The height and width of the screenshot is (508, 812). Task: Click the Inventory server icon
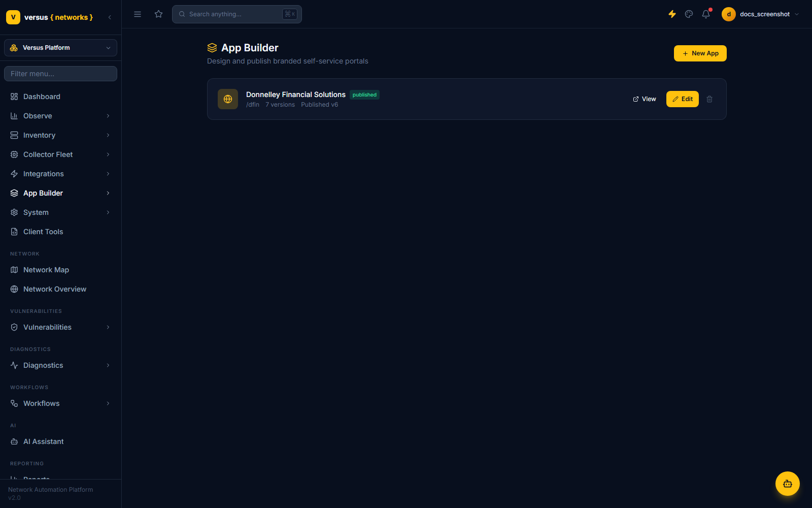click(x=14, y=135)
